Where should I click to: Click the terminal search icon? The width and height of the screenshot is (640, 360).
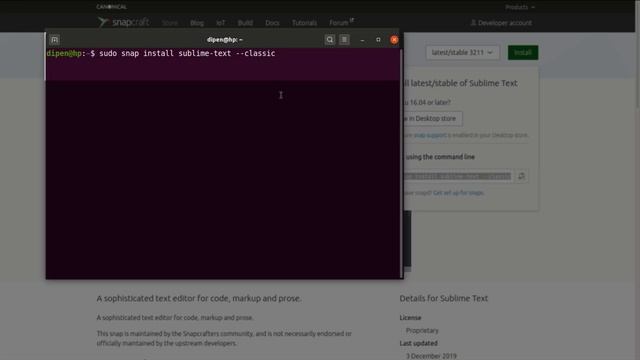tap(329, 40)
